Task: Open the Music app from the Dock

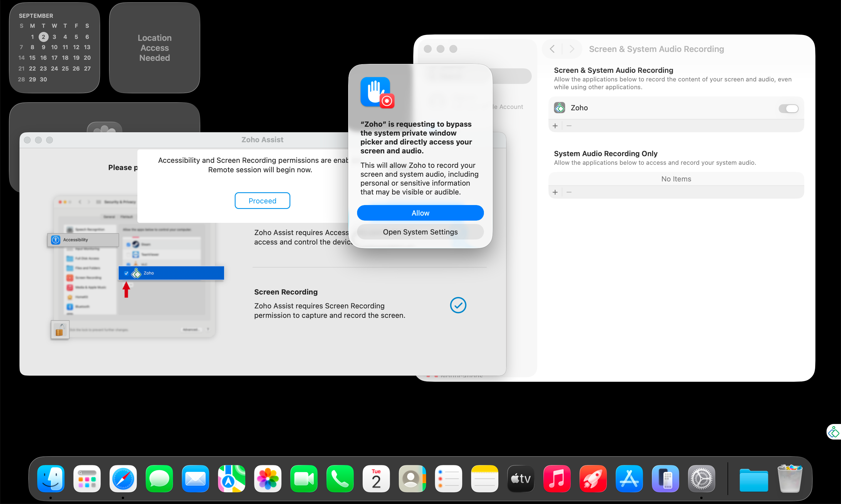Action: [556, 478]
